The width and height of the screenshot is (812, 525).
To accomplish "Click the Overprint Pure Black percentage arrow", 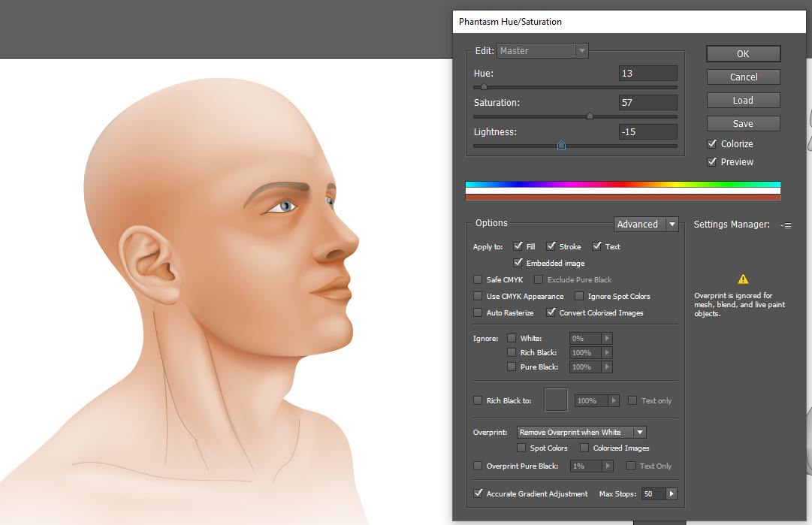I will point(608,466).
